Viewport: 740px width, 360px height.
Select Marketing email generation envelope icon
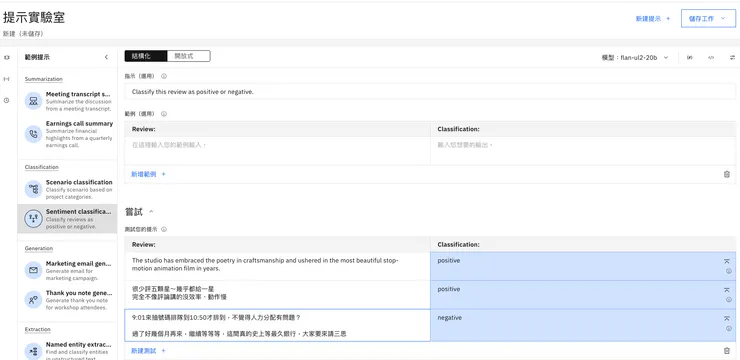point(33,270)
